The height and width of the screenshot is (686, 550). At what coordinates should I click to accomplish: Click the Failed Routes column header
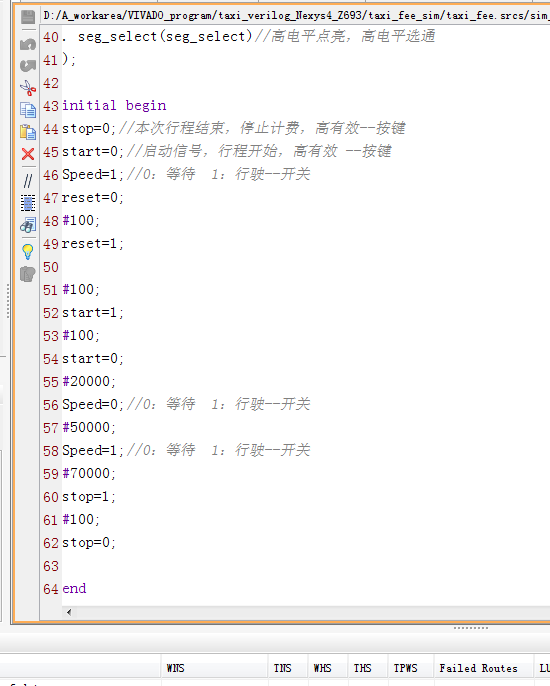point(478,668)
